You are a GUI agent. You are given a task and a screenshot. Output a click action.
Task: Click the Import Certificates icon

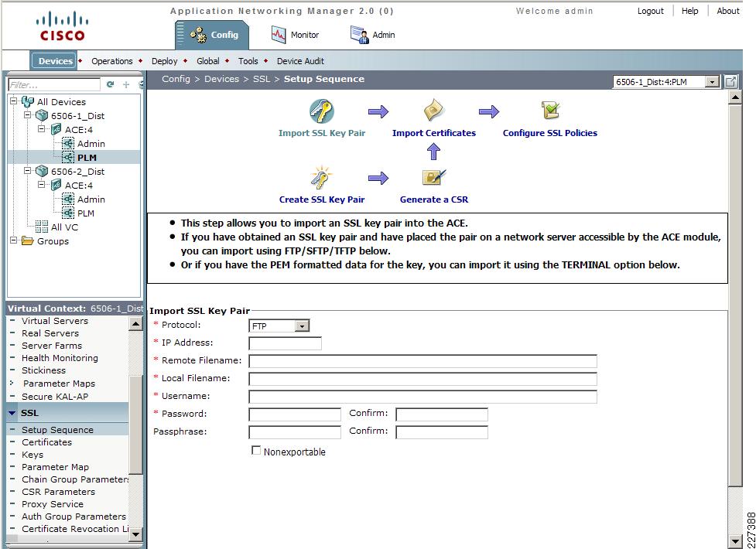click(433, 111)
